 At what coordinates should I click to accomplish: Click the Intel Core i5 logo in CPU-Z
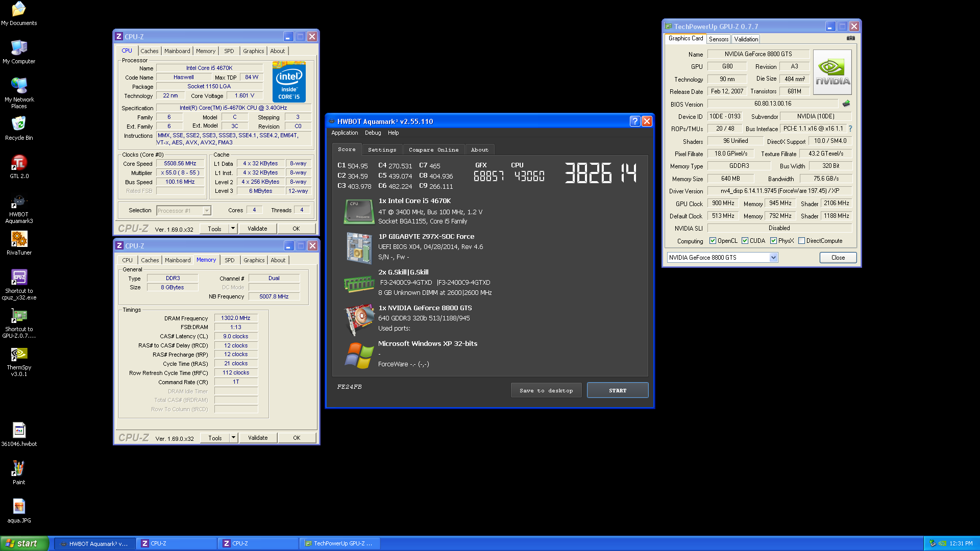[289, 82]
